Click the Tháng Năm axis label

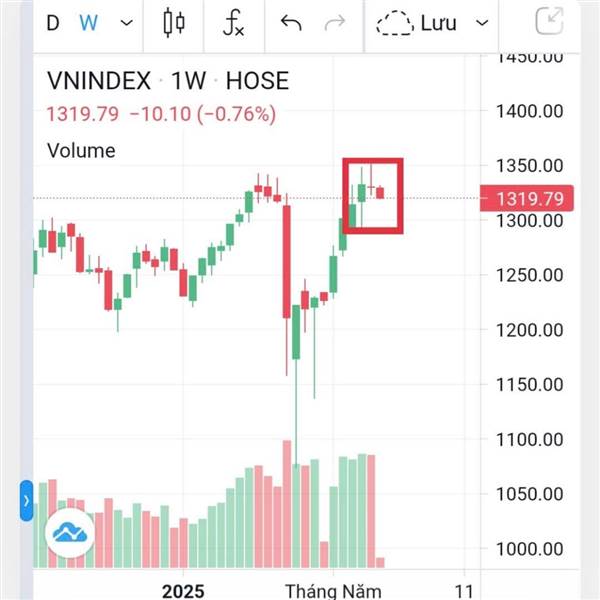click(333, 591)
